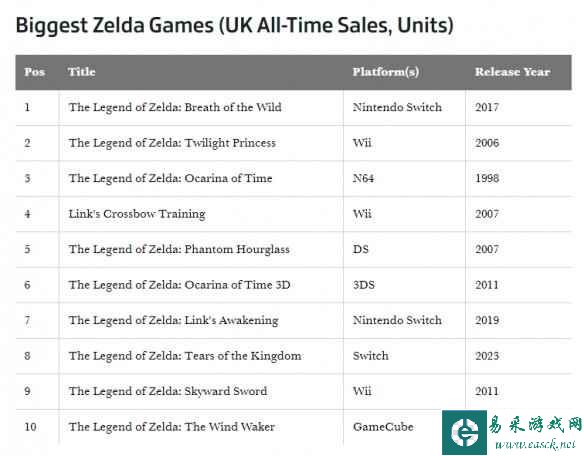Screen dimensions: 584x456
Task: Select the Title column header
Action: coord(82,72)
